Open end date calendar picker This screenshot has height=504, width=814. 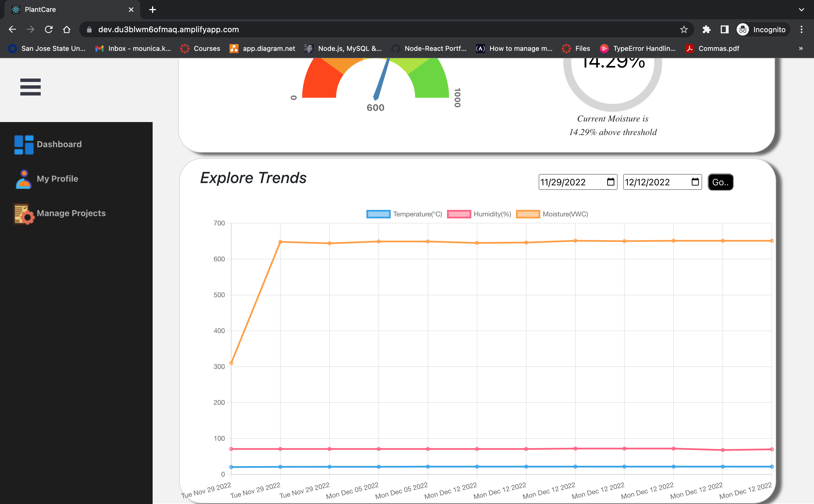click(695, 182)
